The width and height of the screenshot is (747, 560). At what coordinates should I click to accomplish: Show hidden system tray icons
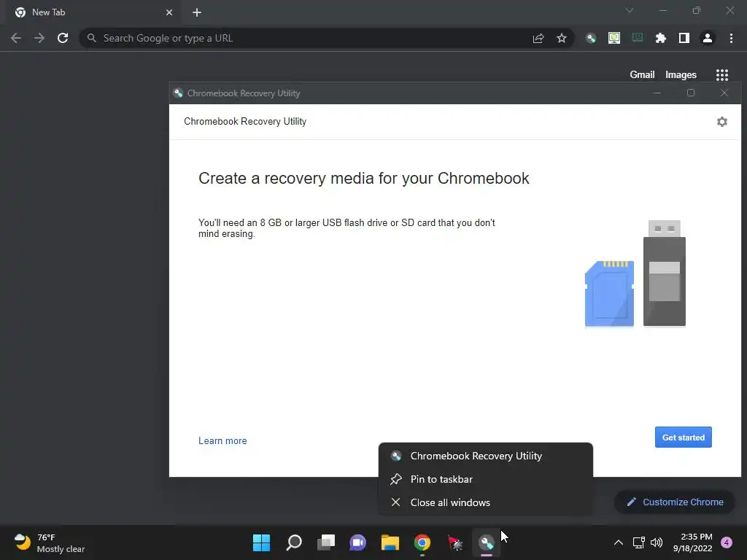point(619,542)
